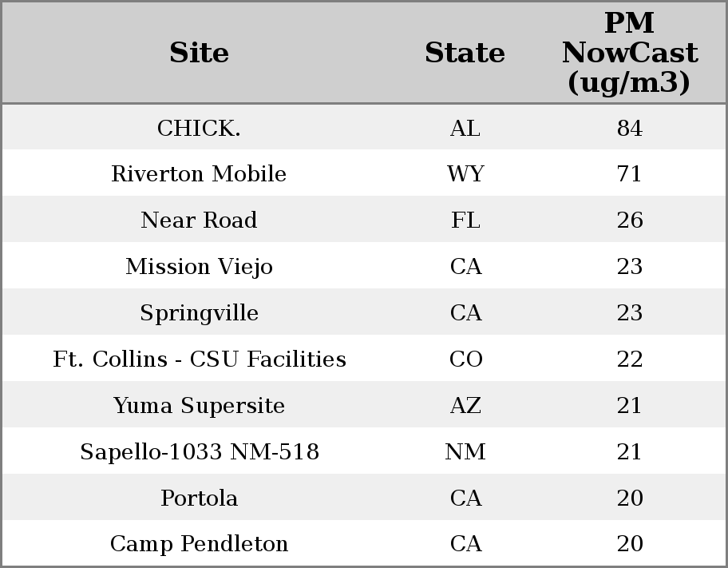
Task: Select the Mission Viejo row
Action: click(199, 267)
